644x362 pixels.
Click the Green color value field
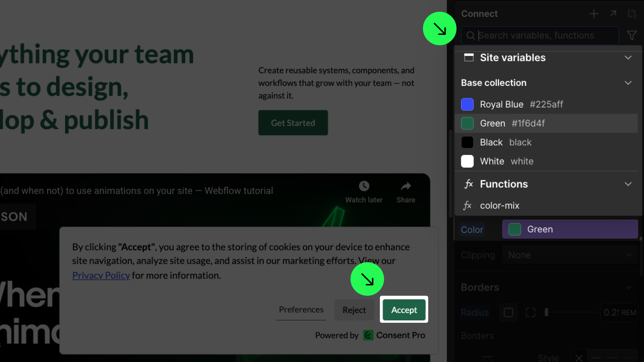click(x=570, y=229)
